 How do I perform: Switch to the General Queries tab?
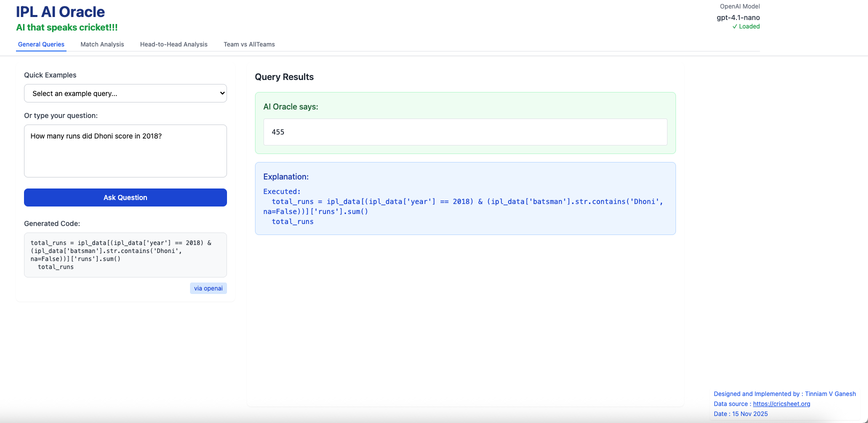pyautogui.click(x=41, y=44)
